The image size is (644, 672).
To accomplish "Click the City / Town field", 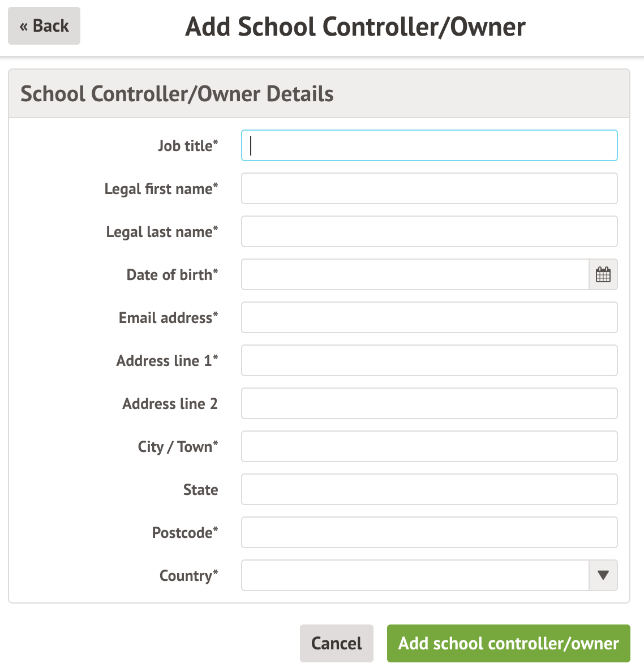I will coord(429,447).
